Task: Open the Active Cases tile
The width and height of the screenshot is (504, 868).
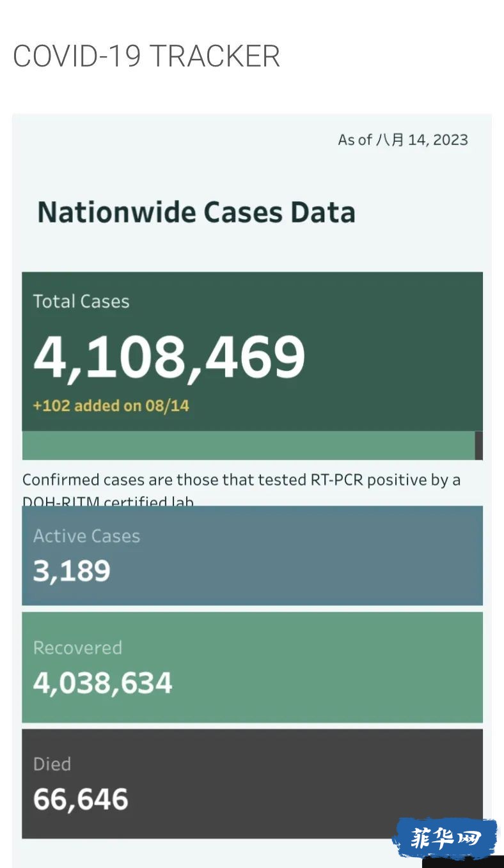Action: coord(252,555)
